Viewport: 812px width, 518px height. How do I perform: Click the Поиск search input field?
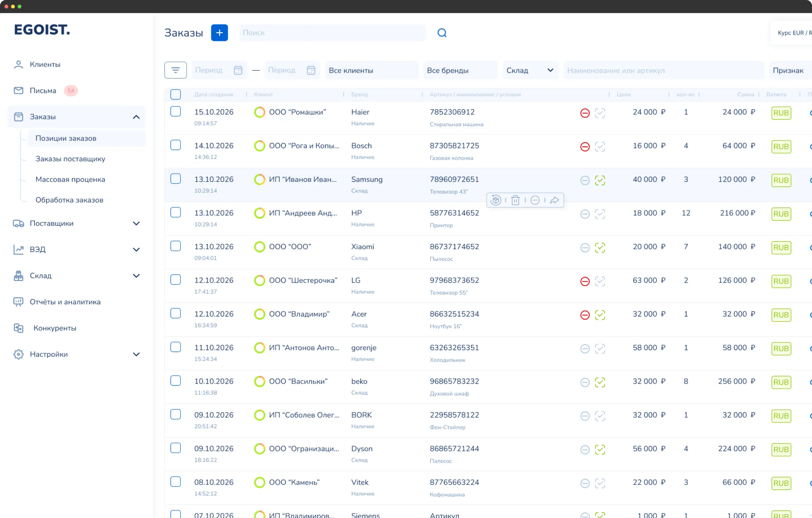(x=332, y=33)
